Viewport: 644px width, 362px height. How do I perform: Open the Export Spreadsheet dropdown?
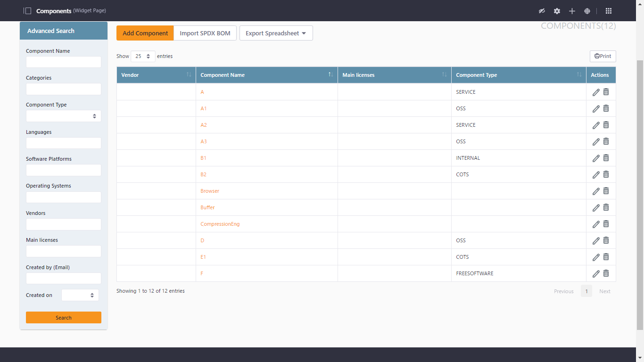[x=276, y=33]
